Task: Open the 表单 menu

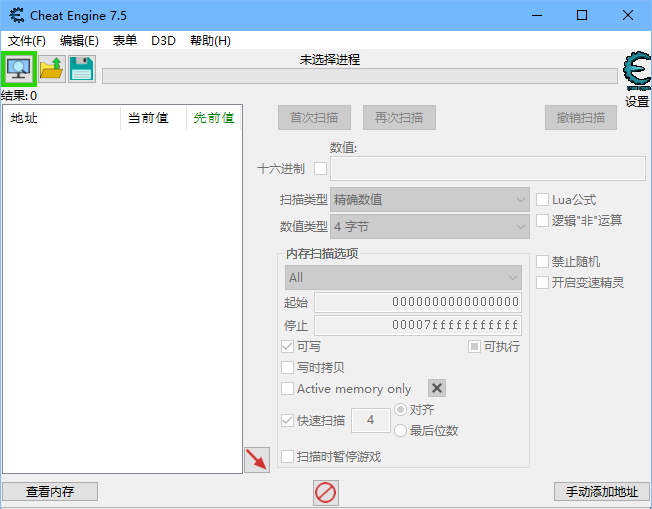Action: pos(125,41)
